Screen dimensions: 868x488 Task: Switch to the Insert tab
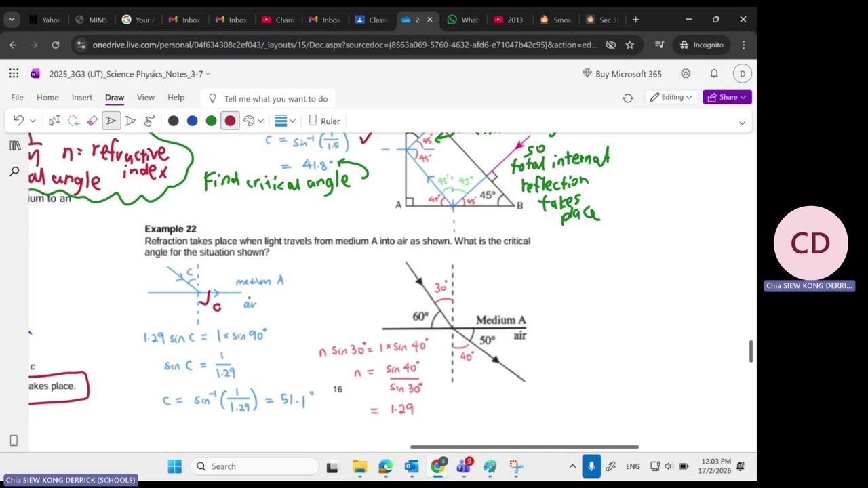point(82,97)
